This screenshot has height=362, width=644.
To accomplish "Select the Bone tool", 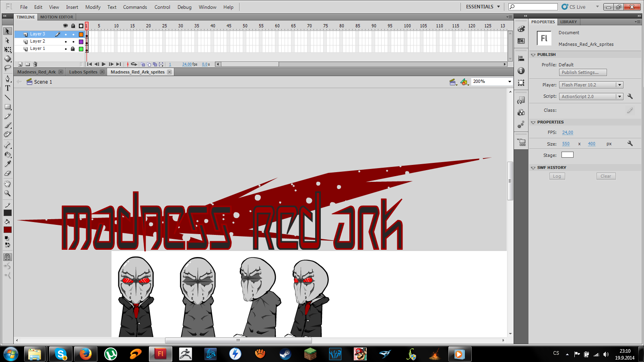I will click(7, 145).
